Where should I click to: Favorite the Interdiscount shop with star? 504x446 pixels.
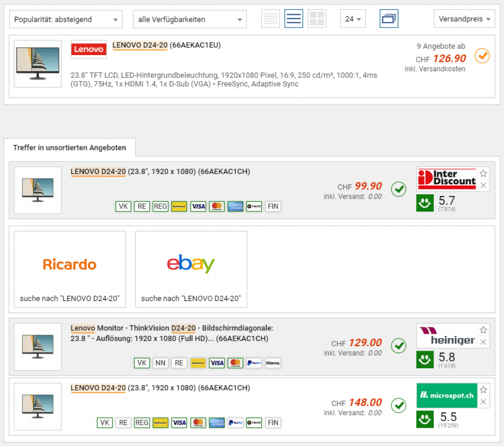coord(483,174)
